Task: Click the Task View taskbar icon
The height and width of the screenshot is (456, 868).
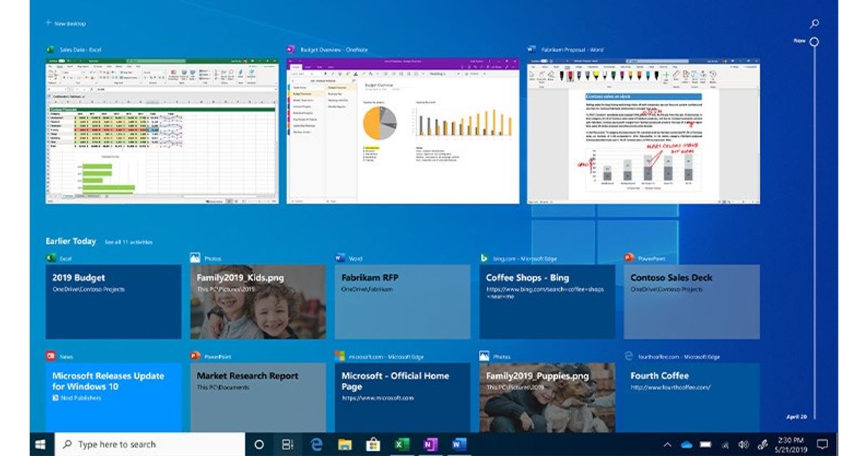Action: (287, 444)
